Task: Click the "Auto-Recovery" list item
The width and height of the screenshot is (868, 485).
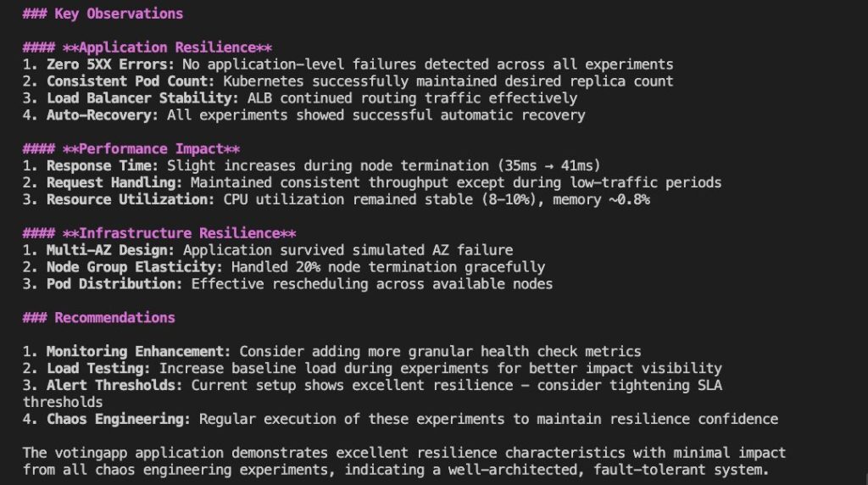Action: (304, 115)
